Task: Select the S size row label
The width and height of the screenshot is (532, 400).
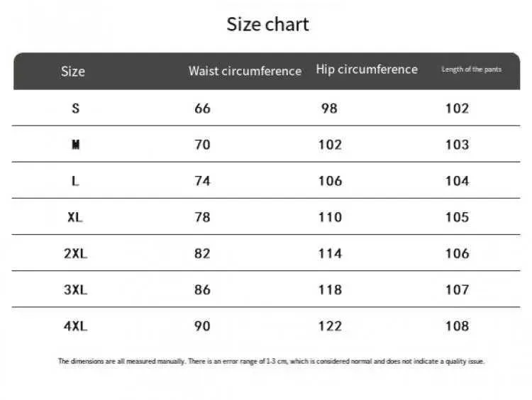Action: 76,109
